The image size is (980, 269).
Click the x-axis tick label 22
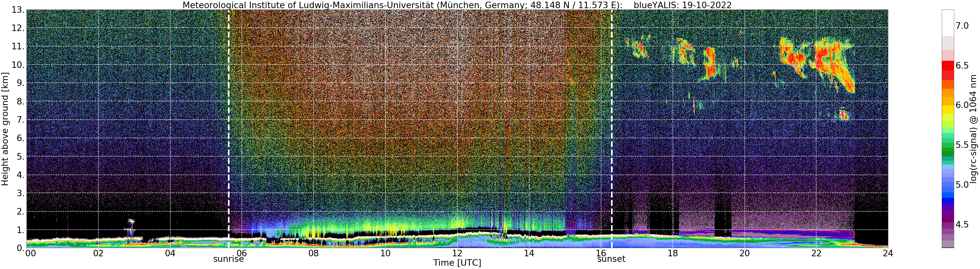[816, 253]
